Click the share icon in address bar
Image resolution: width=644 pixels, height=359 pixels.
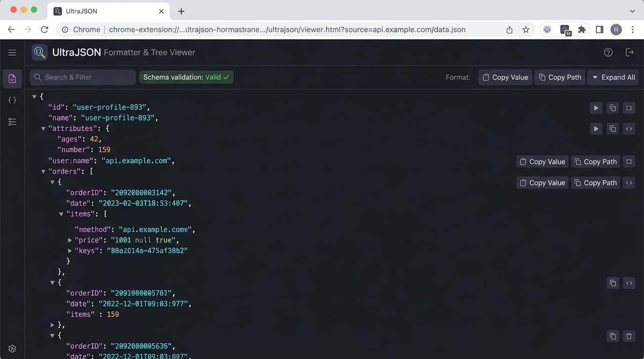tap(509, 29)
